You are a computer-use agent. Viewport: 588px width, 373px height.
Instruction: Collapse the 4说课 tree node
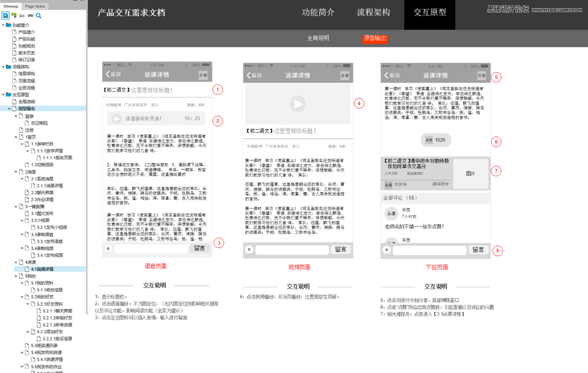point(16,262)
